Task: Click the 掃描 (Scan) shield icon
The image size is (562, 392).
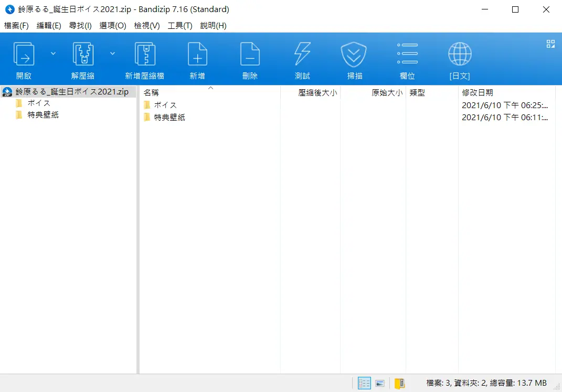Action: 354,55
